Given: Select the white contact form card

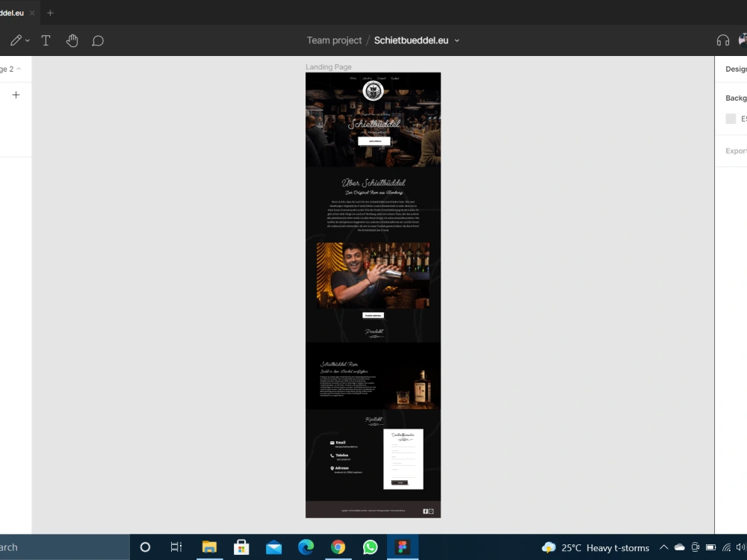Looking at the screenshot, I should [x=403, y=459].
